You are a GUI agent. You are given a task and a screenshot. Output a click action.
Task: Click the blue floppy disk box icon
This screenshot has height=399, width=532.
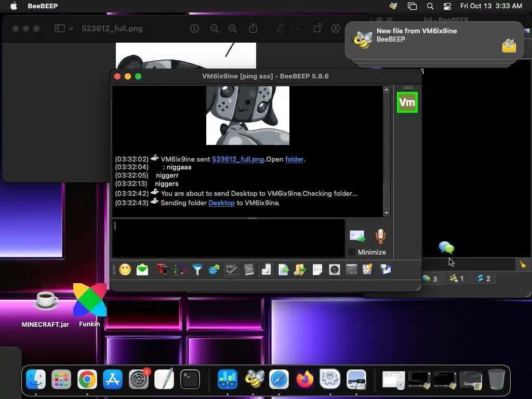click(385, 270)
